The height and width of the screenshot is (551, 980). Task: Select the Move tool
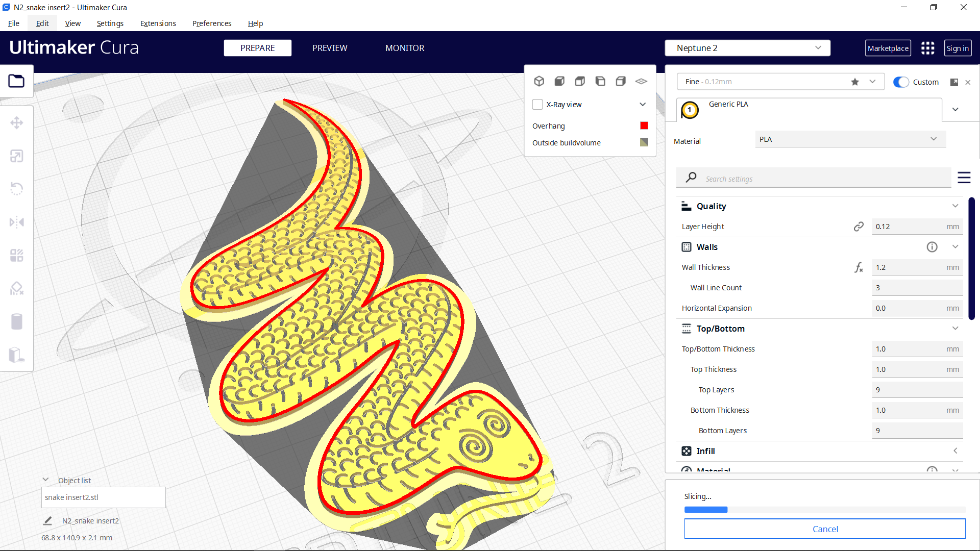click(x=17, y=122)
